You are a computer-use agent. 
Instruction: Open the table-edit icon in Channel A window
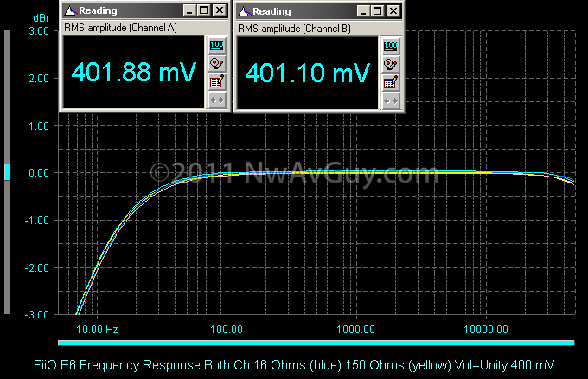(217, 82)
